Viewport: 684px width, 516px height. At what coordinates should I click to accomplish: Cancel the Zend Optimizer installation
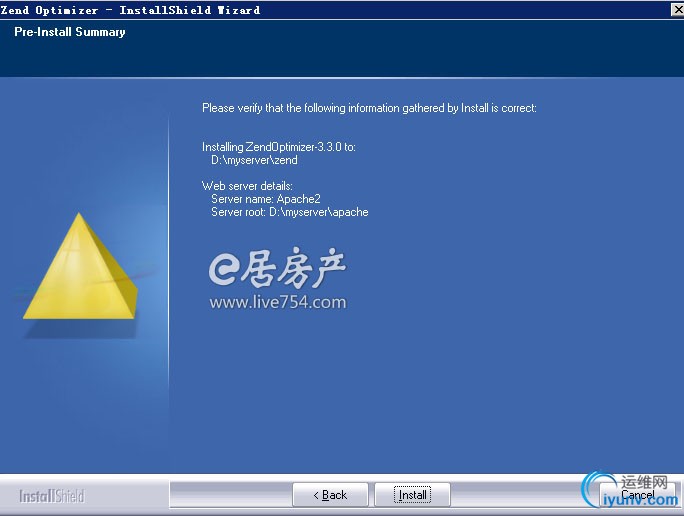tap(637, 495)
